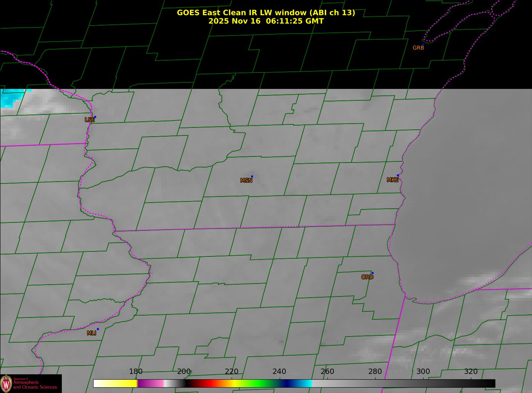
Task: Click the MSN station label
Action: (246, 180)
